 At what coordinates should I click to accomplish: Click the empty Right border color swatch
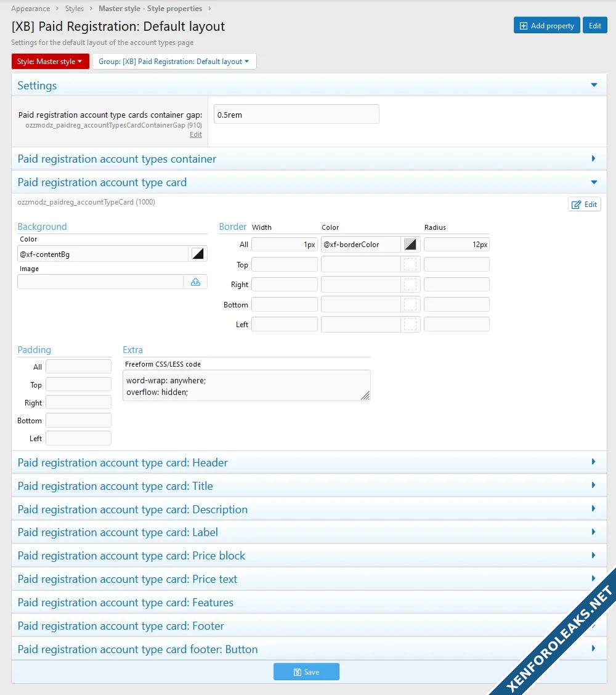pos(410,285)
